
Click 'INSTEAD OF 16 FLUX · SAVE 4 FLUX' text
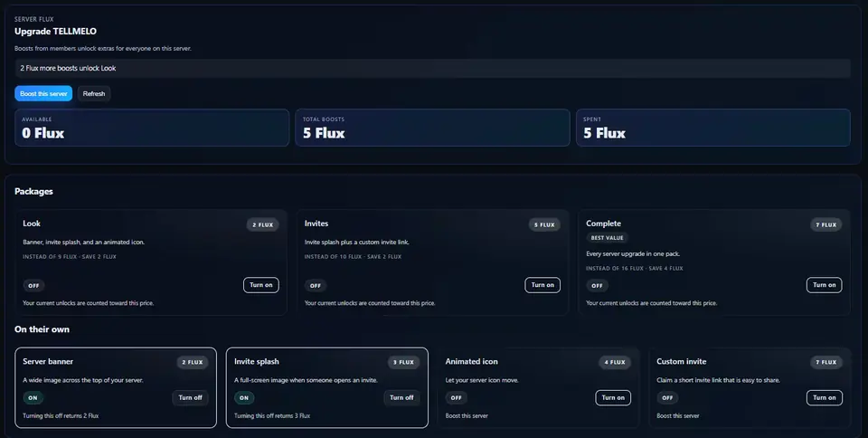pyautogui.click(x=635, y=269)
